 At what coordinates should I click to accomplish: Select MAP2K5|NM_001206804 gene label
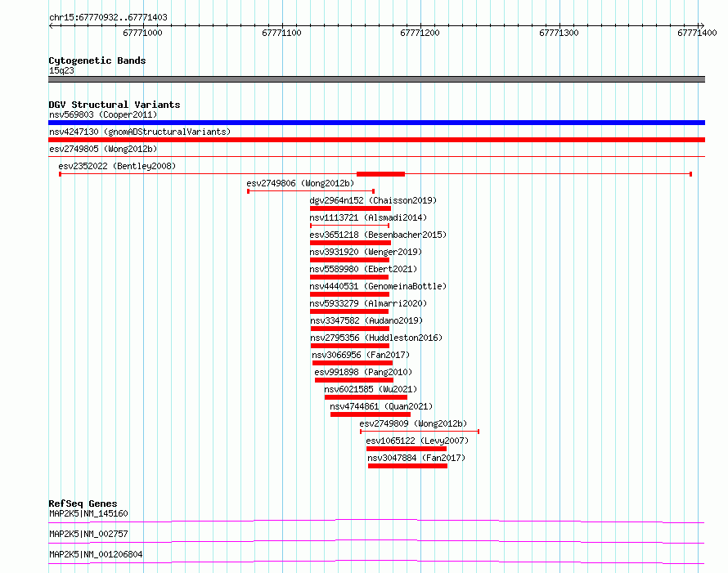click(96, 554)
